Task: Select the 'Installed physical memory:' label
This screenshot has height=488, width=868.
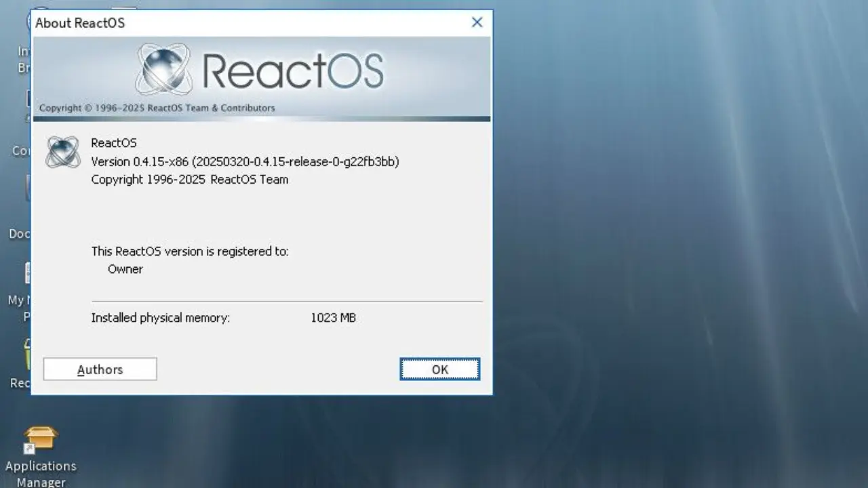Action: click(161, 317)
